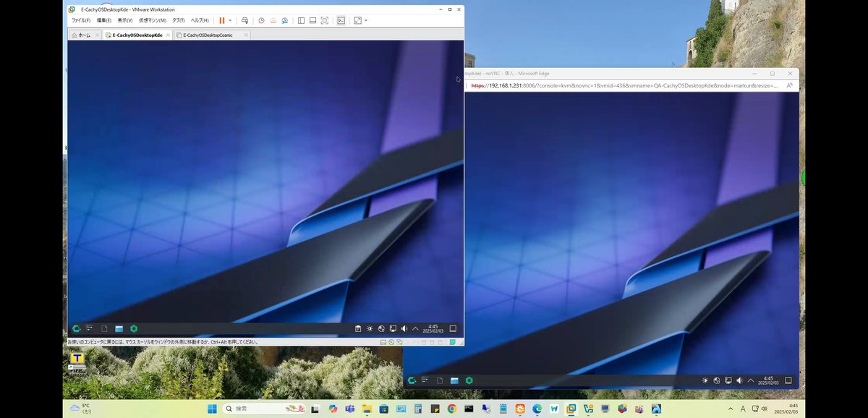868x418 pixels.
Task: Click the Windows taskbar clock showing 4:45
Action: tap(786, 409)
